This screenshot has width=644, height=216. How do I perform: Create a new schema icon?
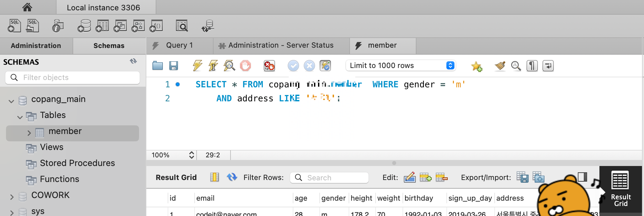coord(84,26)
